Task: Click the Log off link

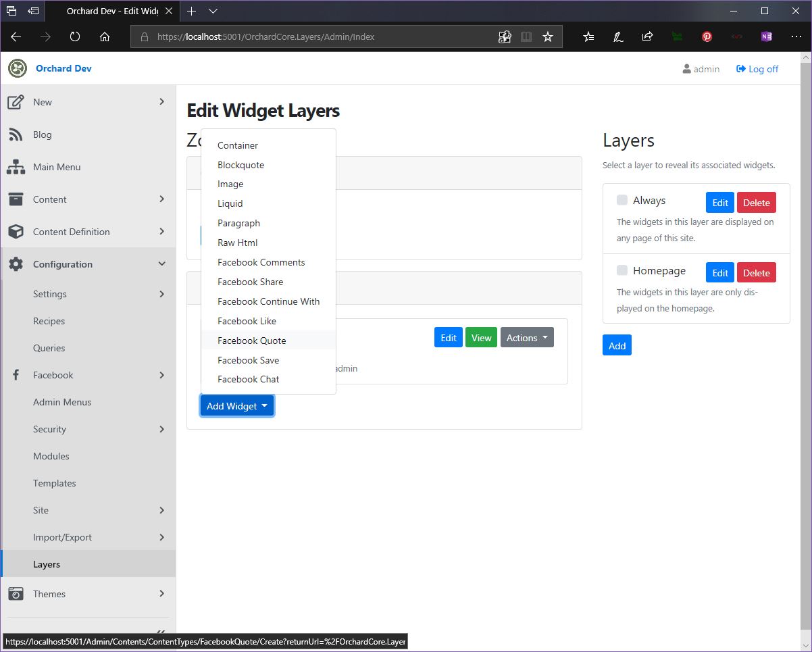Action: click(x=757, y=69)
